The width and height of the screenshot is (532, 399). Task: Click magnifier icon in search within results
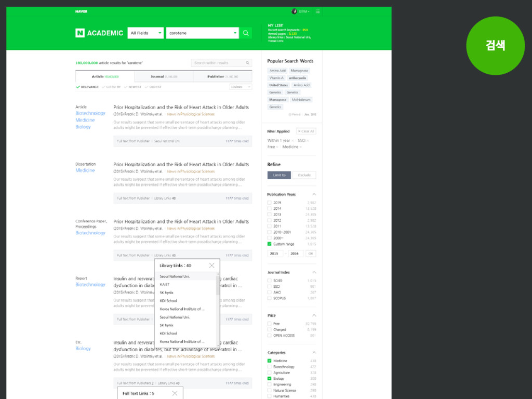(248, 63)
